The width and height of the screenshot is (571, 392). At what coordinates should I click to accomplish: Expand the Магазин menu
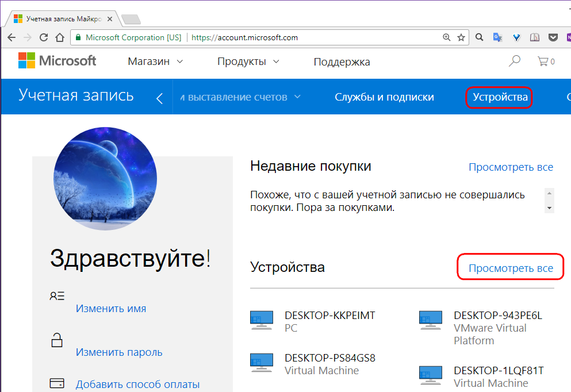(155, 62)
